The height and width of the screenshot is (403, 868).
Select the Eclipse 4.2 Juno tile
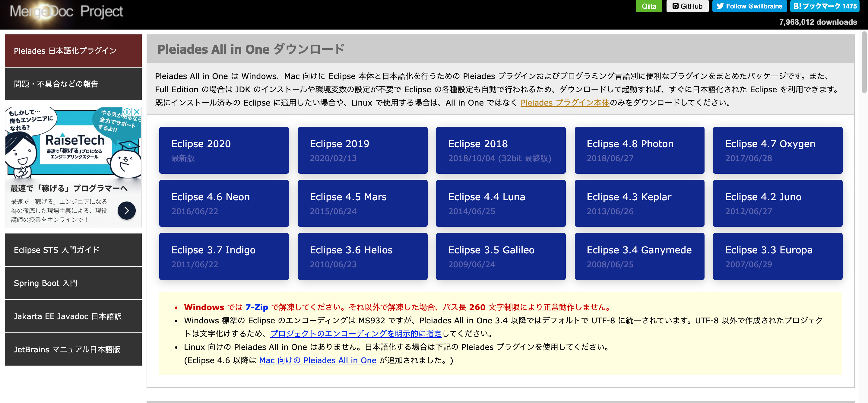[778, 203]
